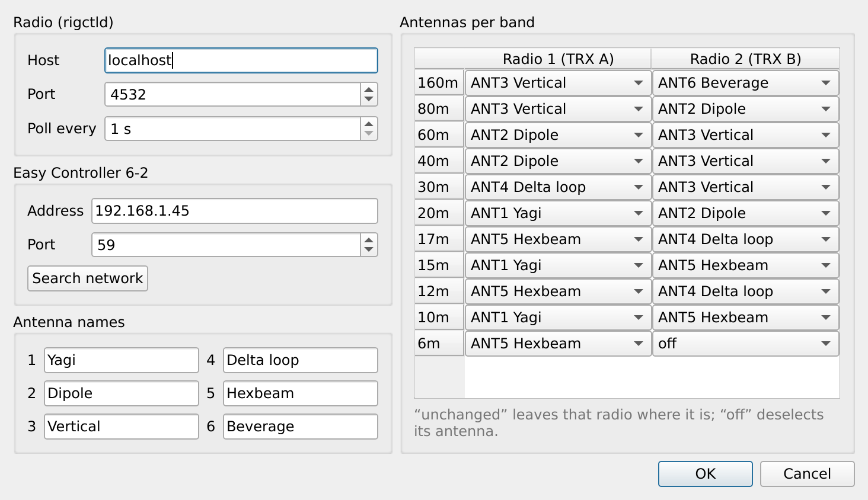Decrease the Poll every interval
This screenshot has height=500, width=868.
tap(369, 134)
